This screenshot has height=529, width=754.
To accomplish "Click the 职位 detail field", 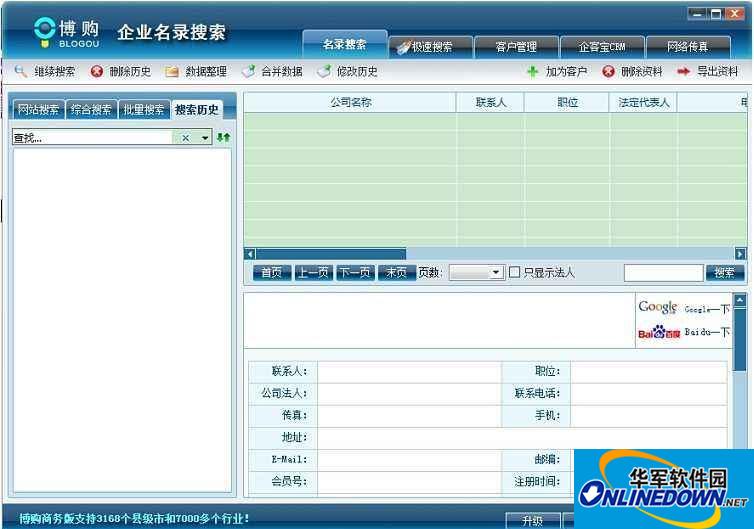I will (x=649, y=371).
